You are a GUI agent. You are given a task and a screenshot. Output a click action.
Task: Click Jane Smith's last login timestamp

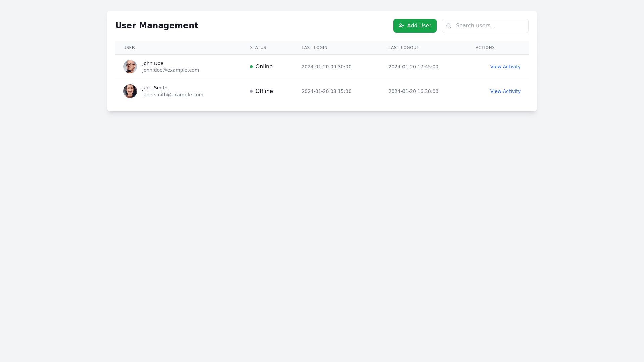[326, 91]
